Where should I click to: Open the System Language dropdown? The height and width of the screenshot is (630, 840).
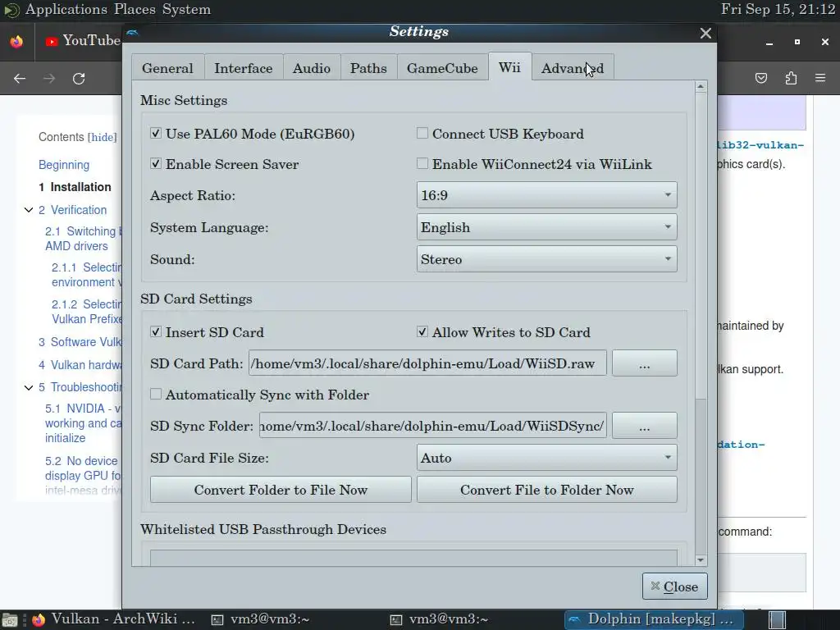[546, 227]
